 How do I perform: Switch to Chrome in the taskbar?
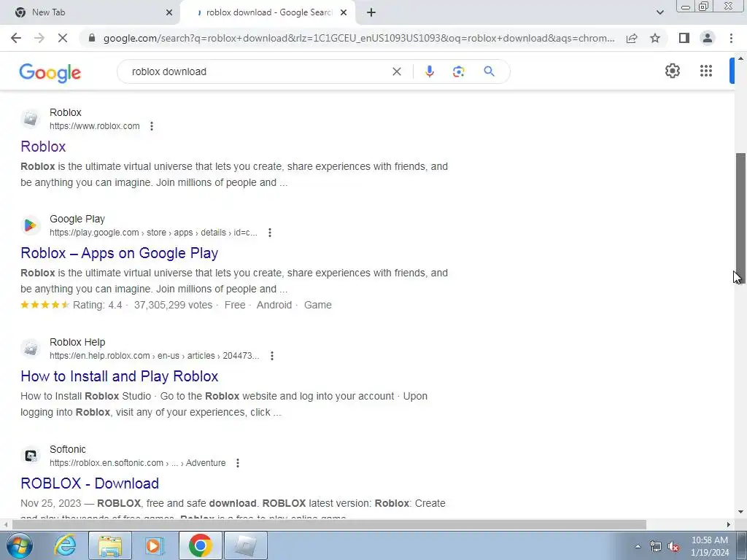pyautogui.click(x=200, y=545)
